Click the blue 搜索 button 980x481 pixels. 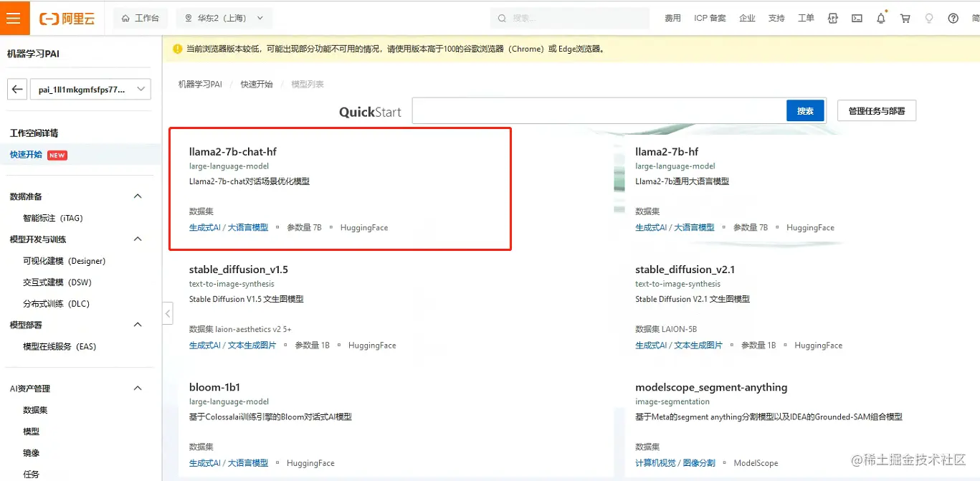click(806, 111)
